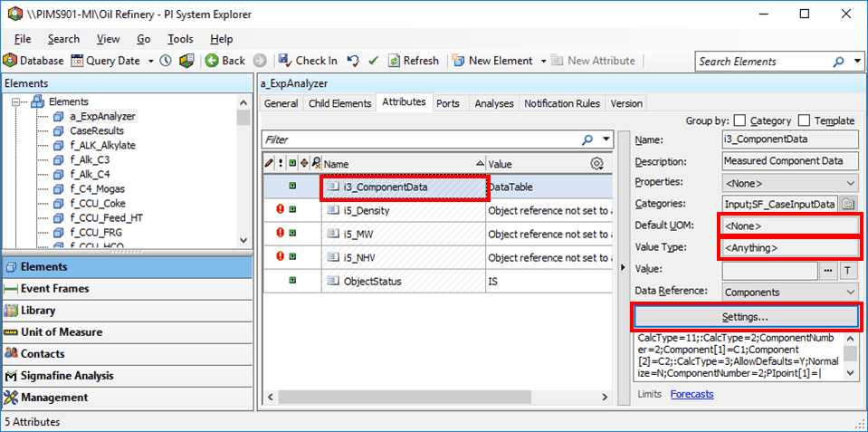Select f_C4_Mogas element
The image size is (868, 432).
tap(98, 189)
